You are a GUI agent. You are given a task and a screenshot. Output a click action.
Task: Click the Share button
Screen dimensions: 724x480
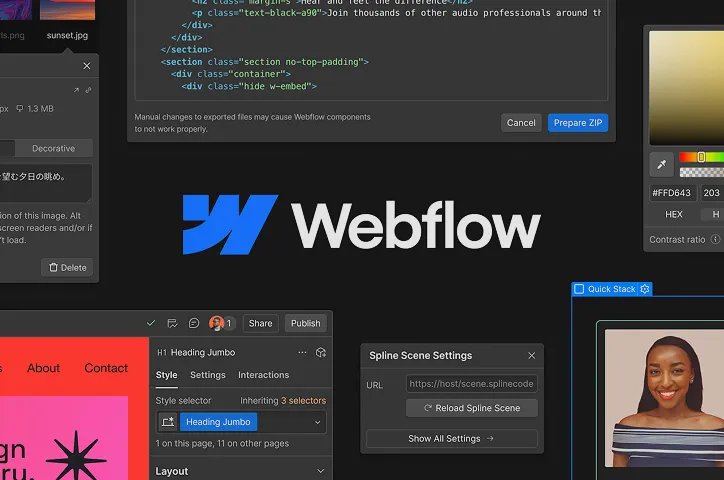click(260, 323)
